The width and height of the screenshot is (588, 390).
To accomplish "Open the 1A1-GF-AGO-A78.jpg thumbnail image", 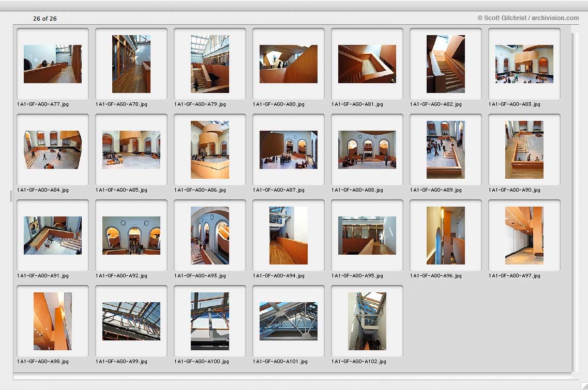I will point(131,64).
